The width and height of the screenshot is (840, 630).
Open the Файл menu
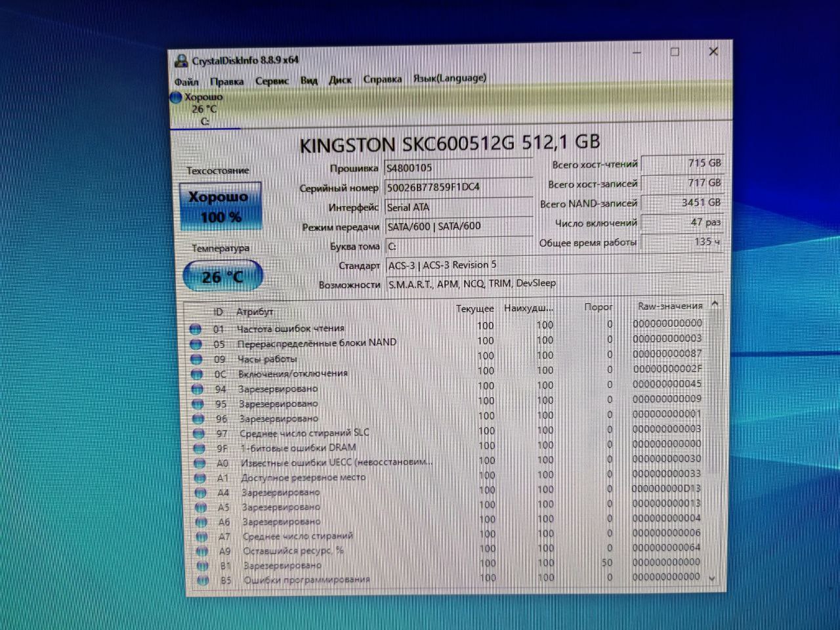pyautogui.click(x=186, y=82)
